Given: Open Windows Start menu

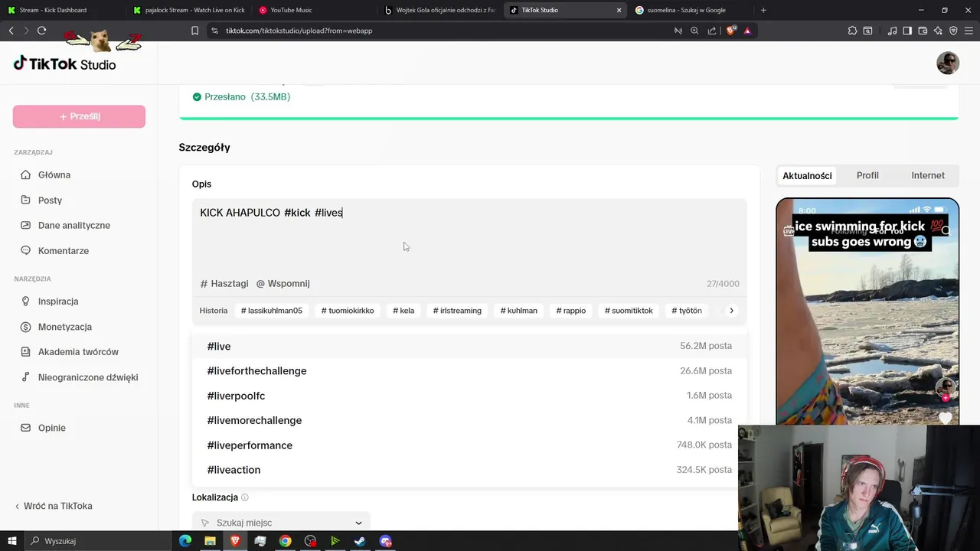Looking at the screenshot, I should coord(11,541).
